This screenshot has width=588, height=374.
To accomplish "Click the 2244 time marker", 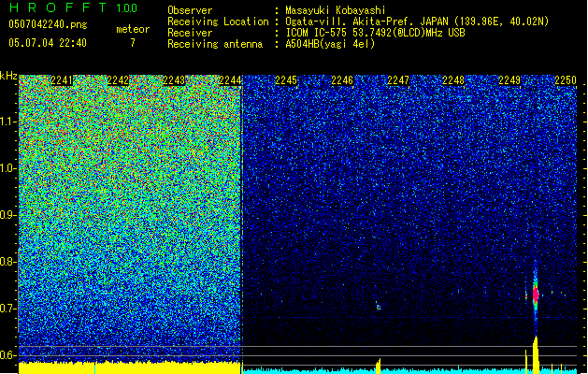I will pos(230,80).
